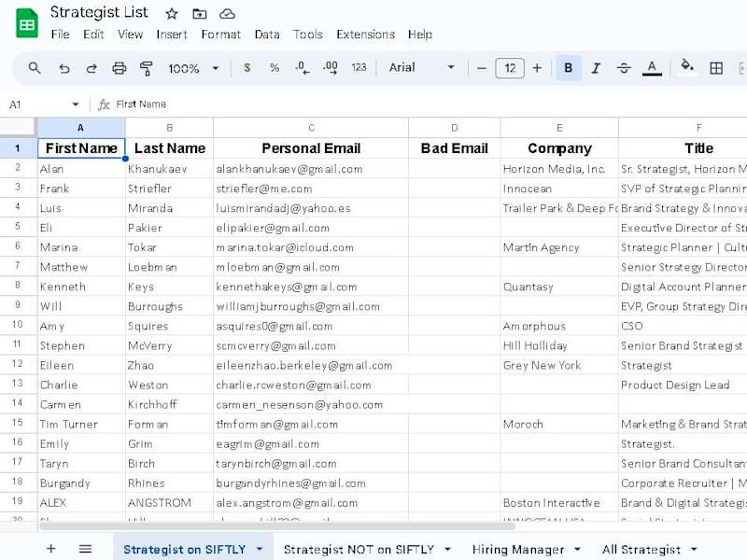
Task: Open the Tools menu
Action: click(x=308, y=35)
